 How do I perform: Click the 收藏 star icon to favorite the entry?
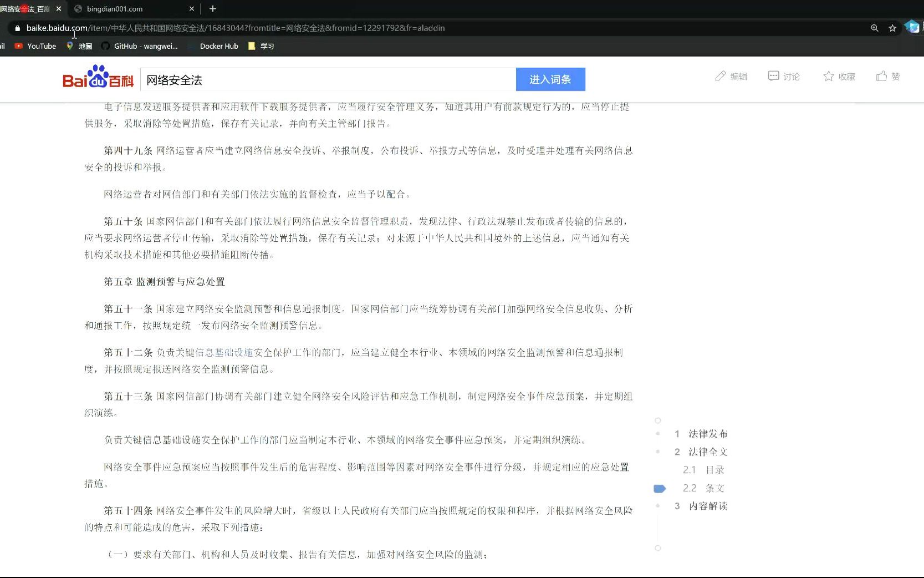(828, 76)
